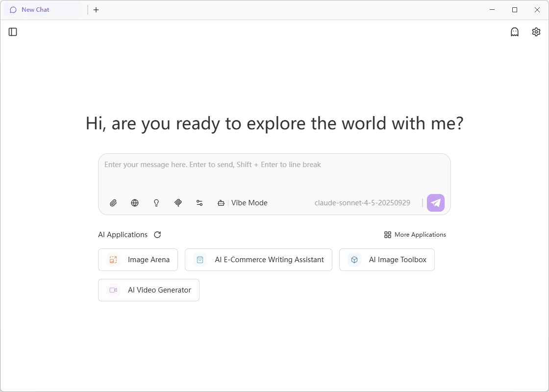Click the knowledge base icon beside the lightbulb

tap(178, 203)
